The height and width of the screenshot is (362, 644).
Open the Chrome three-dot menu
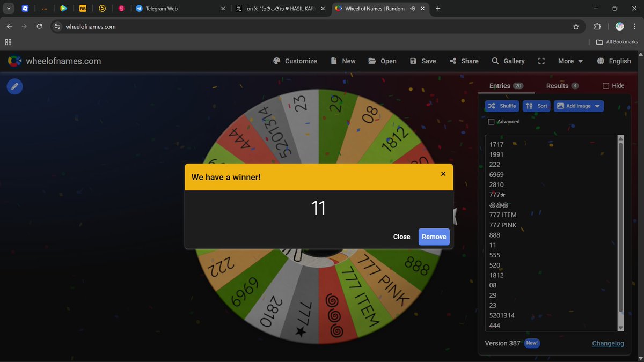tap(634, 27)
